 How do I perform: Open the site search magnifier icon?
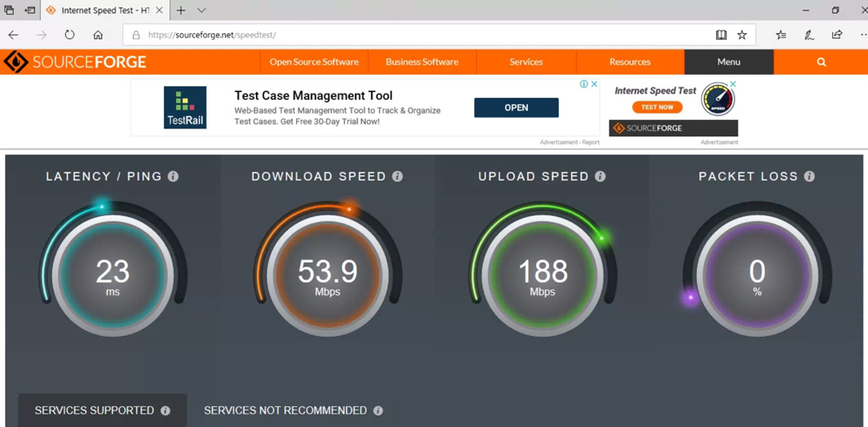tap(821, 62)
